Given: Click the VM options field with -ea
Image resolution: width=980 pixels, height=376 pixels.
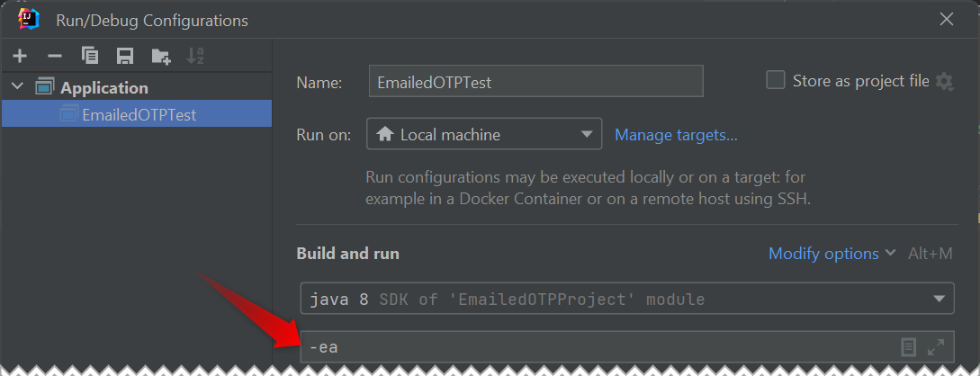Looking at the screenshot, I should 627,346.
